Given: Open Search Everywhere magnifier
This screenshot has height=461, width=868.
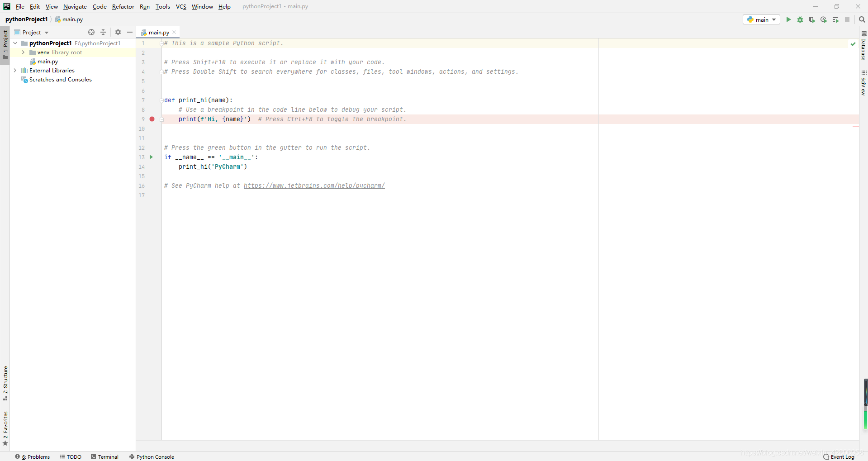Looking at the screenshot, I should point(862,19).
